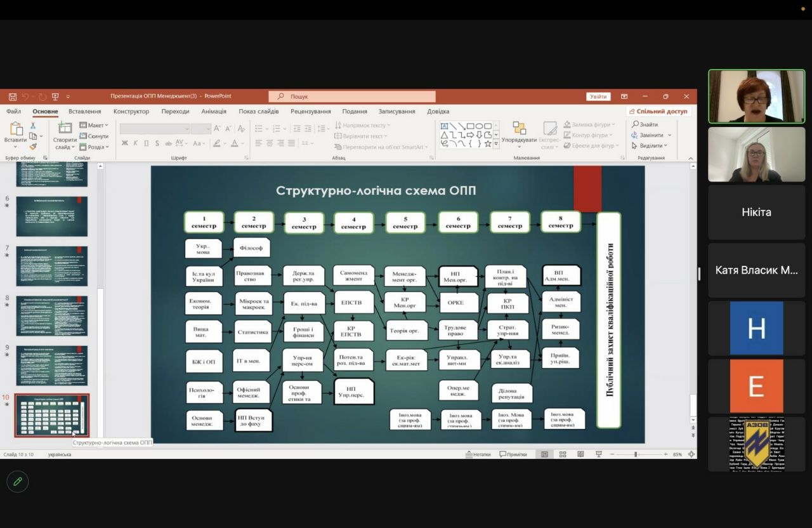The height and width of the screenshot is (528, 812).
Task: Toggle align text right
Action: [x=280, y=143]
